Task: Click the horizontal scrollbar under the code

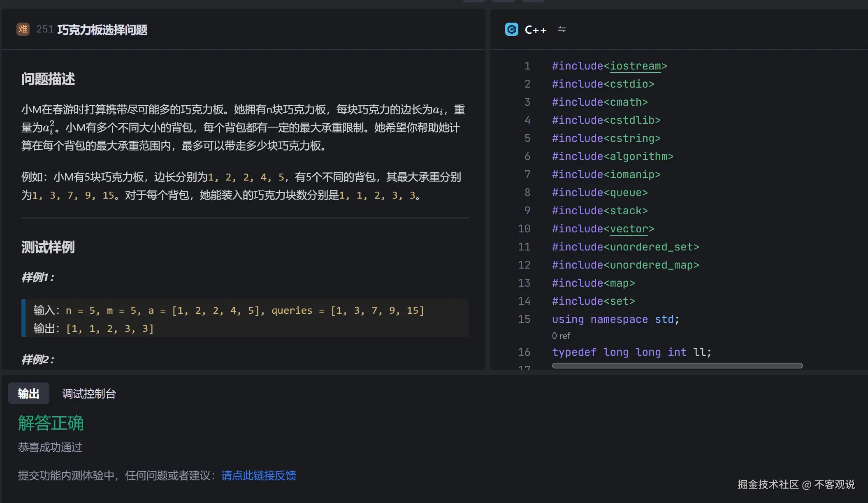Action: tap(677, 366)
